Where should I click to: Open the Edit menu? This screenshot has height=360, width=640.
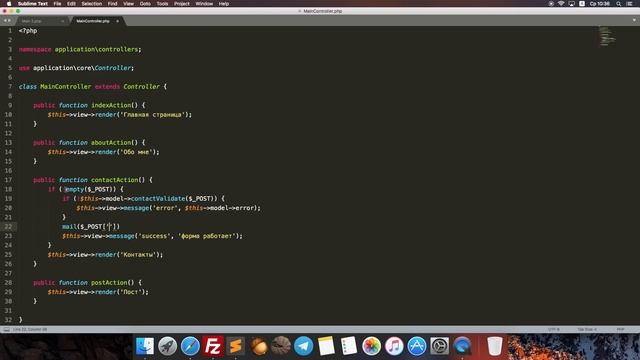[x=71, y=4]
